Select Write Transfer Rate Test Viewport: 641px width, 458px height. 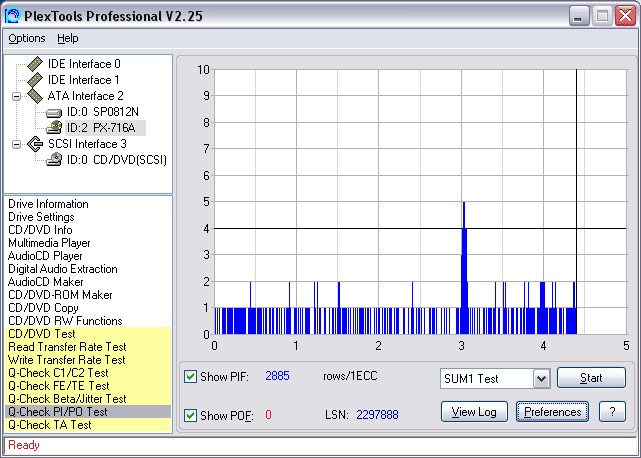point(88,360)
